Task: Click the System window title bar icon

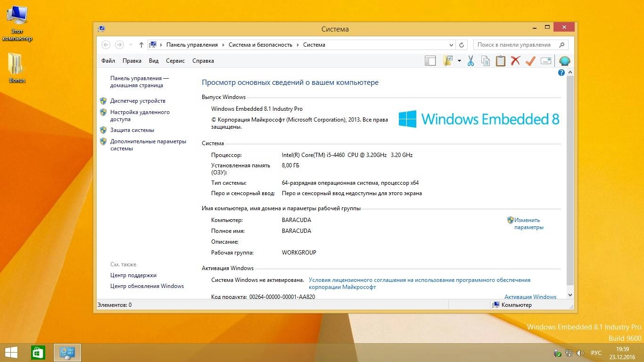Action: coord(101,29)
